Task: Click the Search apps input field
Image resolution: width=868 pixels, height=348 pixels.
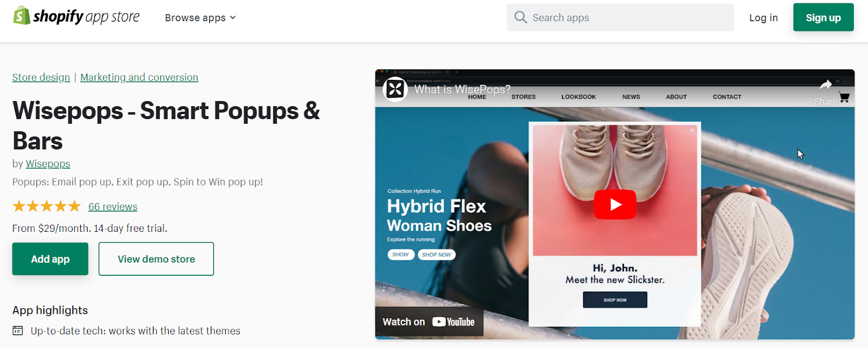Action: click(620, 17)
